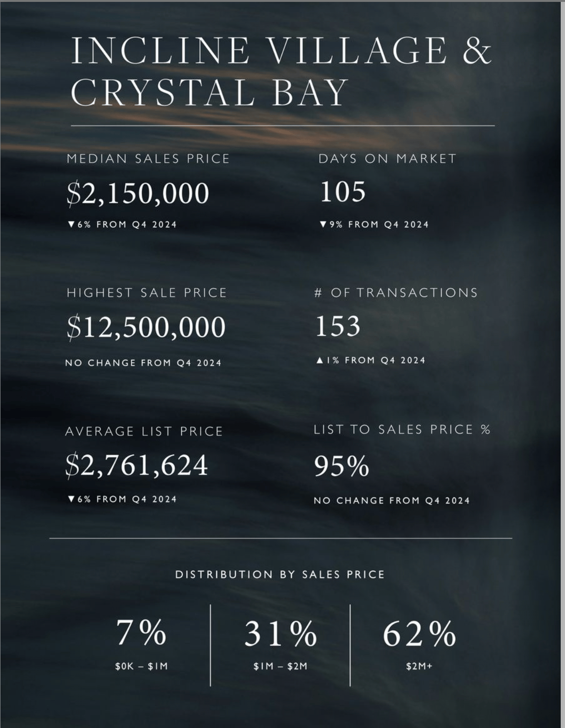The width and height of the screenshot is (565, 728).
Task: Click the Highest Sale Price label
Action: (x=147, y=293)
